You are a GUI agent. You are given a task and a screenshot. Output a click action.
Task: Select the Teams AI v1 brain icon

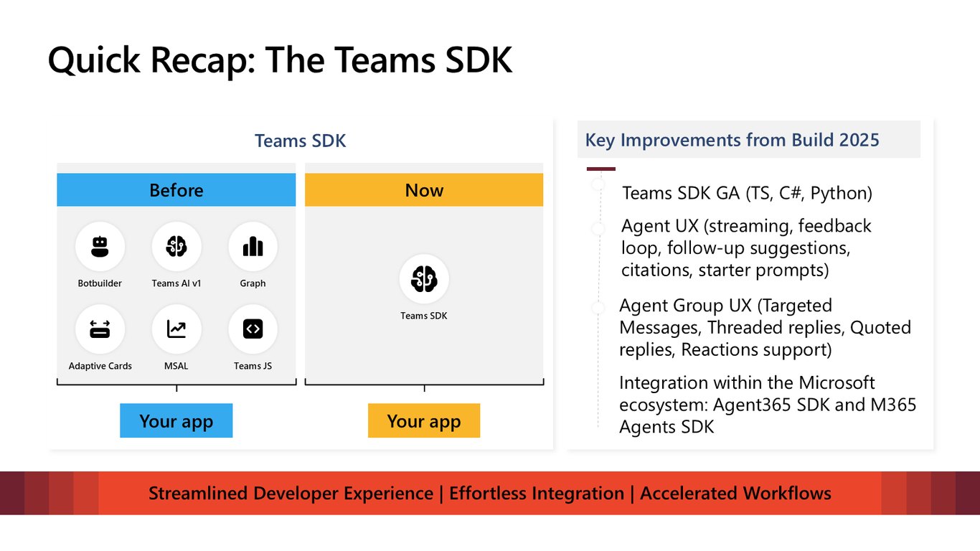coord(176,247)
